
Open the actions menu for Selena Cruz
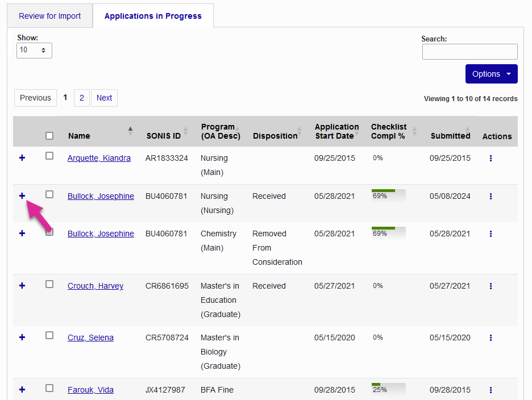click(x=490, y=338)
